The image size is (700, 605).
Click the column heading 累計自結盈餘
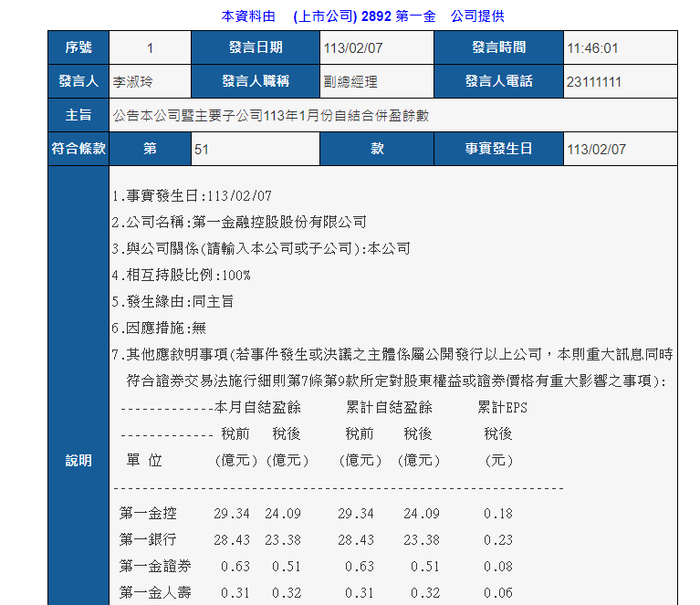pos(390,407)
